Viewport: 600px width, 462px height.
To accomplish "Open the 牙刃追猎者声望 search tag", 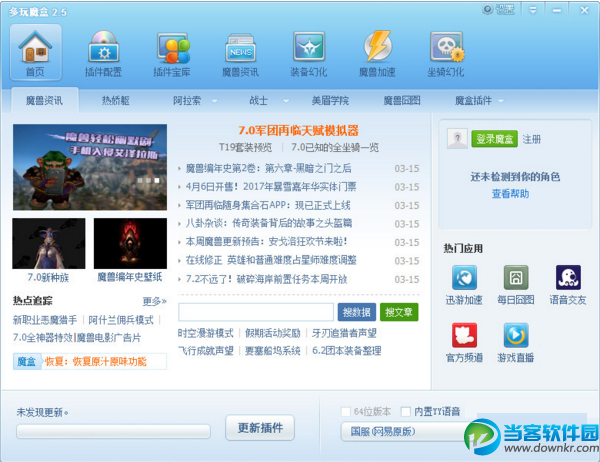I will point(344,333).
